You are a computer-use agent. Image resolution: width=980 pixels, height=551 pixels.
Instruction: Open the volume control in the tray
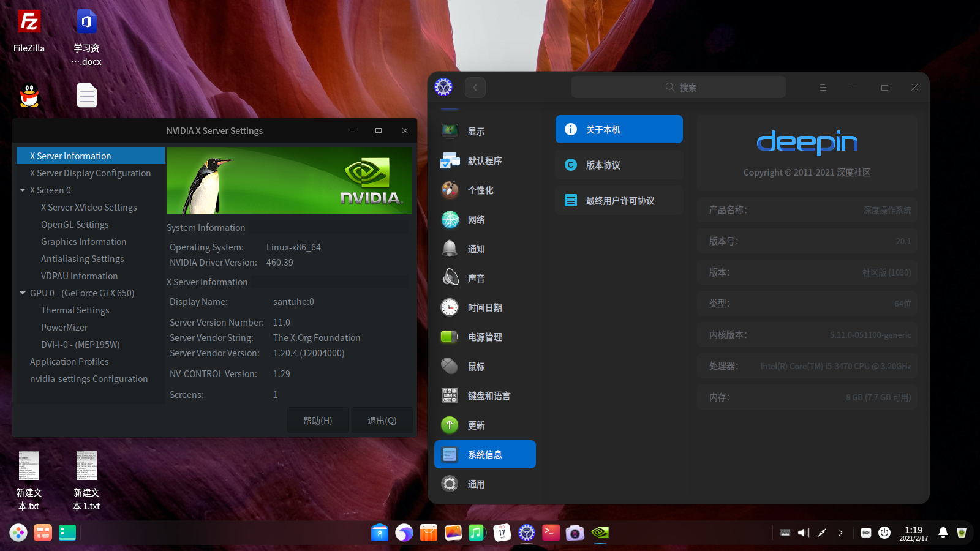804,533
